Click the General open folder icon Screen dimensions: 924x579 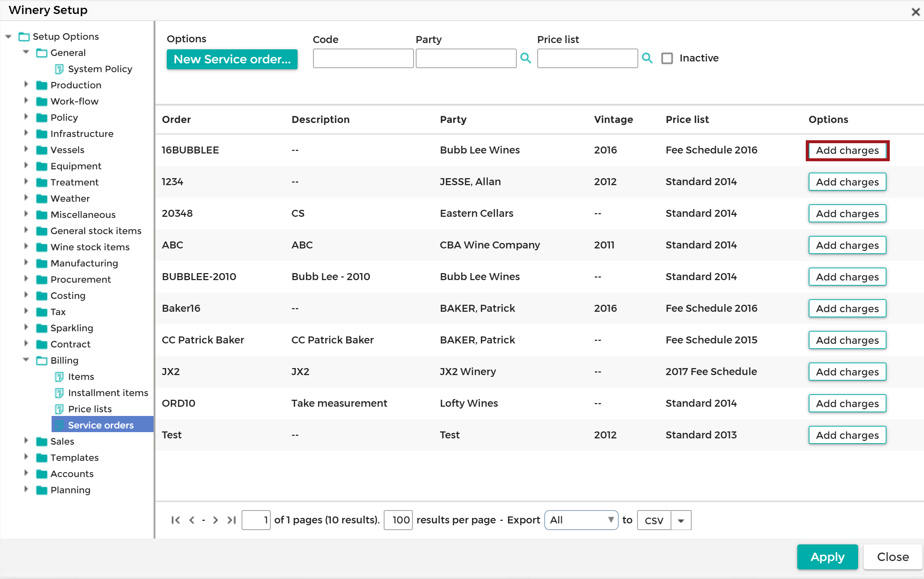pos(41,53)
